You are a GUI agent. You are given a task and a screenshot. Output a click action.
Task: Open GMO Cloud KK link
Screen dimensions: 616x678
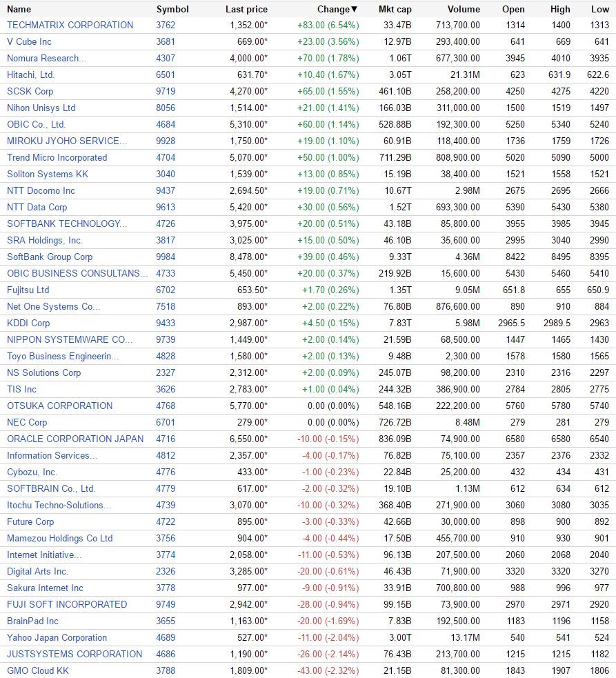click(x=38, y=671)
